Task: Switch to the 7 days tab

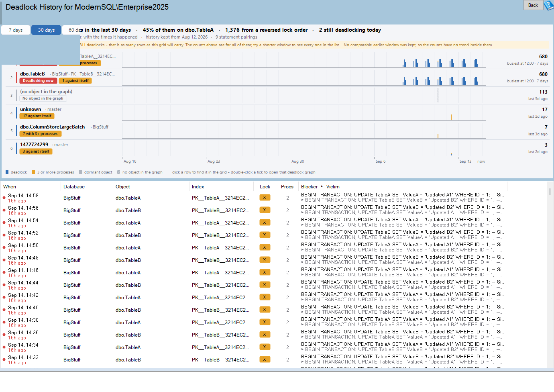Action: pyautogui.click(x=16, y=30)
